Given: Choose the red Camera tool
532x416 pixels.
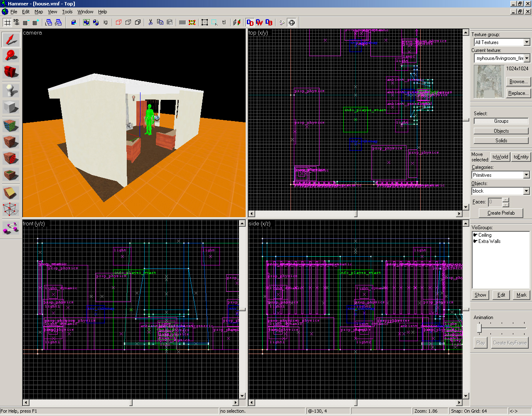Looking at the screenshot, I should pyautogui.click(x=11, y=72).
